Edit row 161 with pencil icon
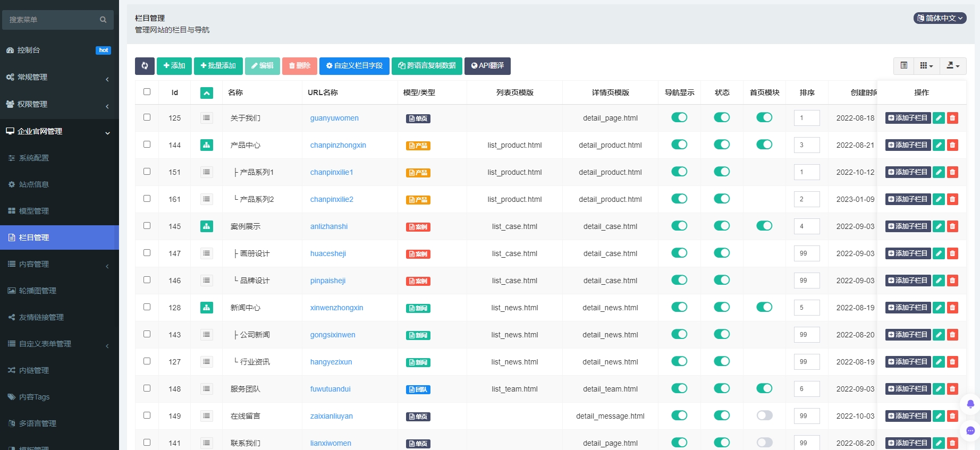Viewport: 980px width, 450px height. [939, 199]
